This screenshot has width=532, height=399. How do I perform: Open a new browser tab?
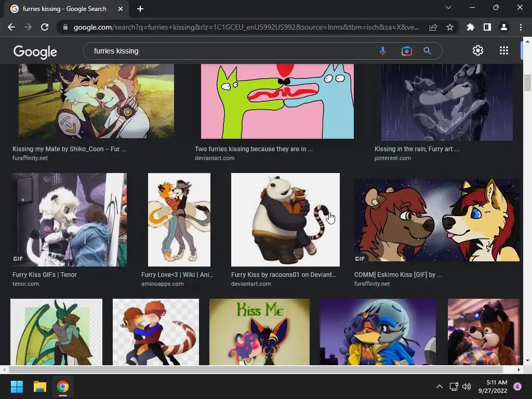click(x=140, y=9)
